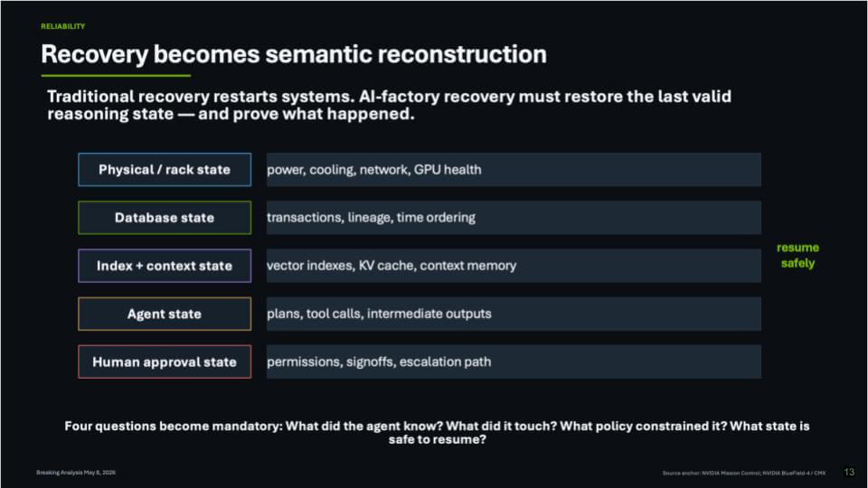Click the slide number 13
The width and height of the screenshot is (868, 488).
(x=849, y=472)
